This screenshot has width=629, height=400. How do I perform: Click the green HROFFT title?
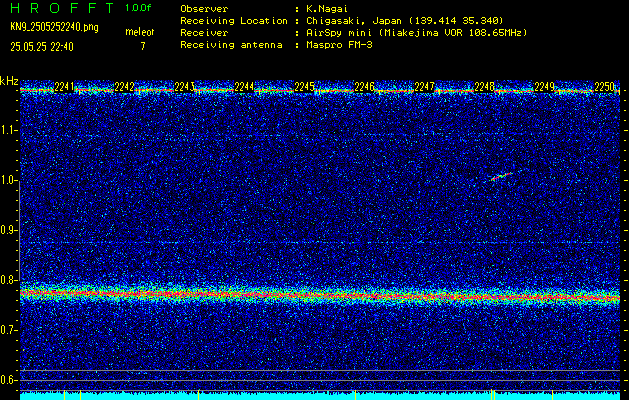(62, 8)
